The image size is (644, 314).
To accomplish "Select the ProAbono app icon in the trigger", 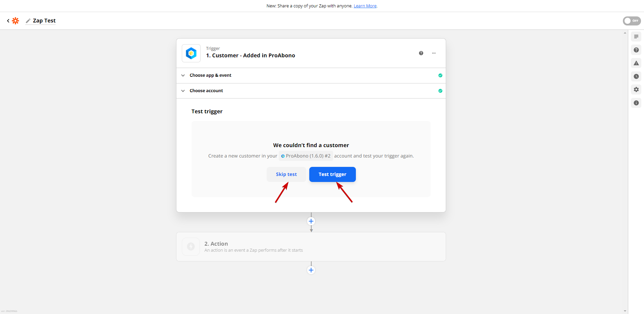I will tap(191, 53).
